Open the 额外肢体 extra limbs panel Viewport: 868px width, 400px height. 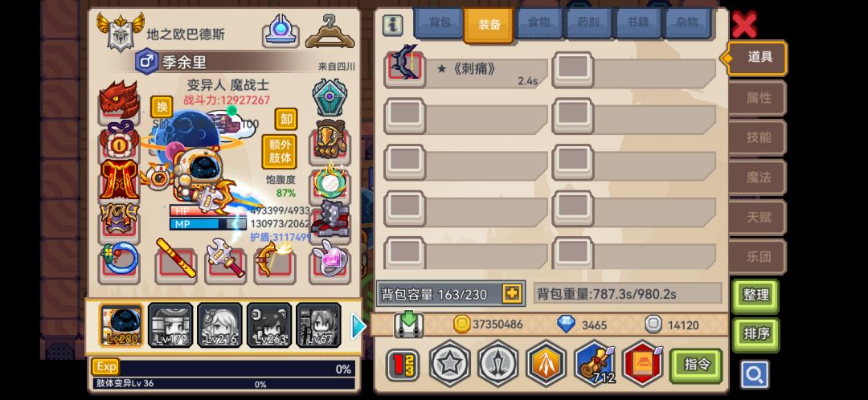tap(280, 152)
